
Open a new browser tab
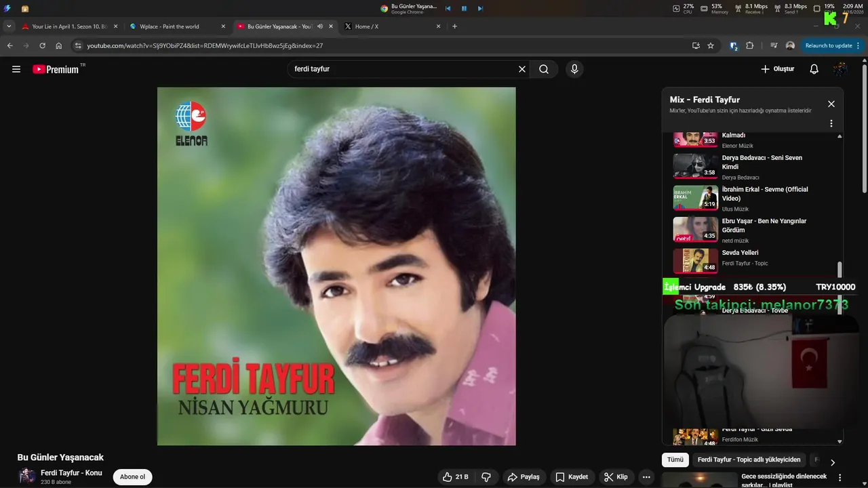click(454, 26)
